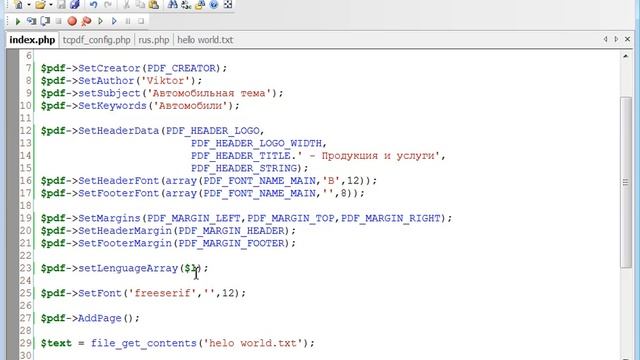Click on 'PDF_MARGIN_RIGHT' constant

(x=391, y=218)
